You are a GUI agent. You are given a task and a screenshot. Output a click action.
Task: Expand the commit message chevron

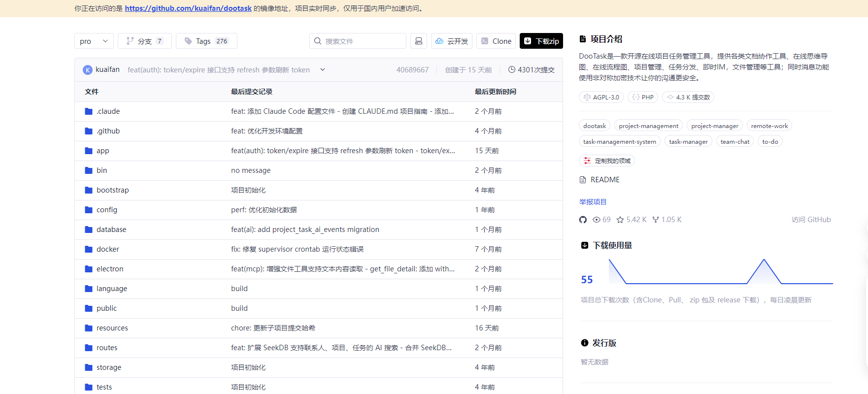pyautogui.click(x=323, y=69)
